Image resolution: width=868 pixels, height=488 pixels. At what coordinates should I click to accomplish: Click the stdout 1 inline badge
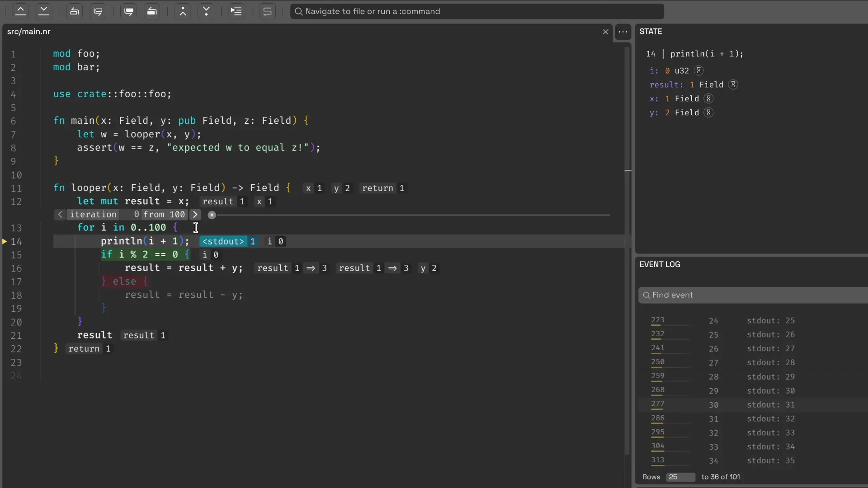228,241
